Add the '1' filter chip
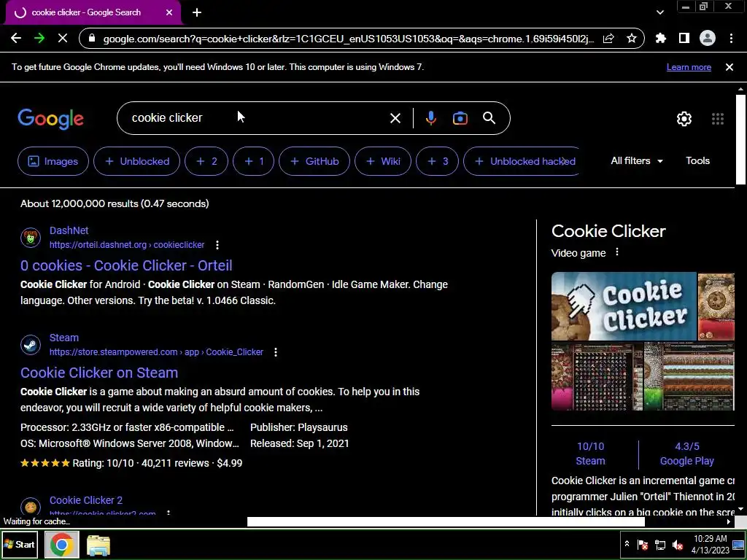The image size is (747, 560). click(253, 161)
